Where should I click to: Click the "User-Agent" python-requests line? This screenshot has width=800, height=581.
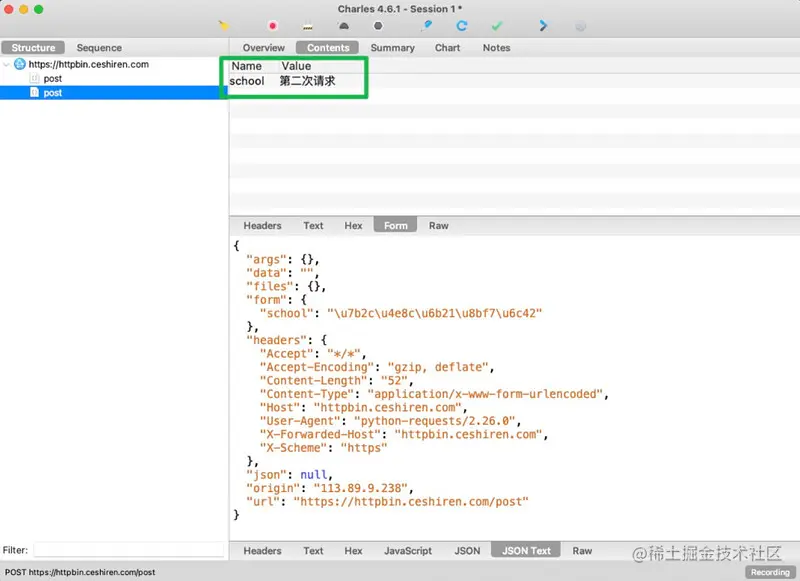[x=390, y=420]
